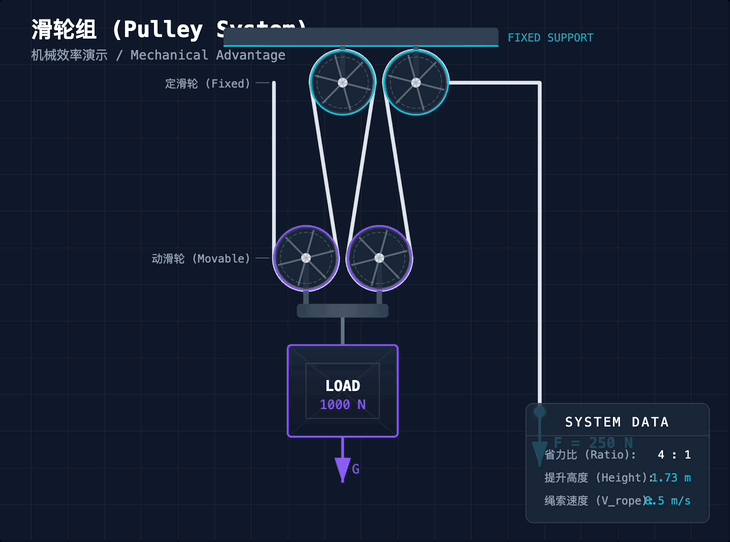Click the pull force arrow on the rope end
The width and height of the screenshot is (730, 542).
pyautogui.click(x=540, y=452)
